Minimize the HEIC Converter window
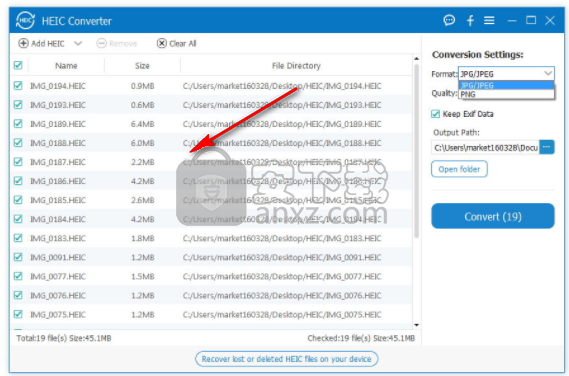569x376 pixels. coord(512,21)
